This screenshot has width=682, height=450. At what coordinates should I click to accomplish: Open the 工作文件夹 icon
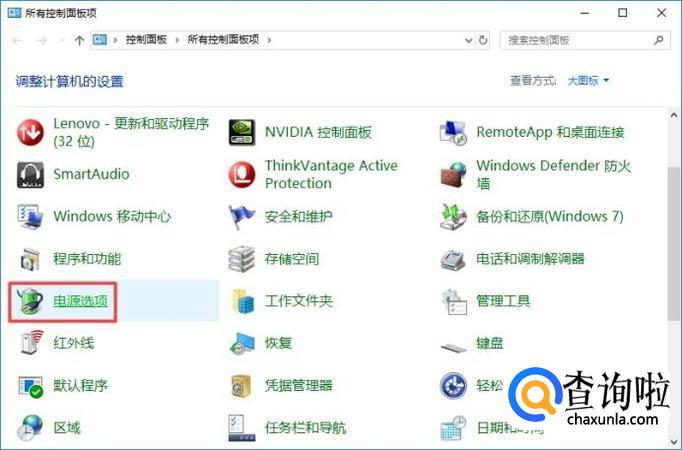tap(242, 301)
